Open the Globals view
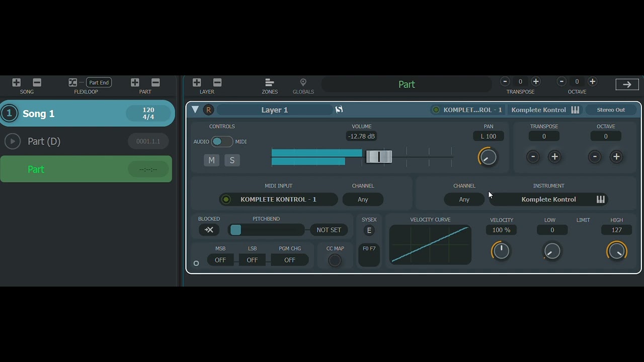Viewport: 644px width, 362px height. tap(303, 85)
